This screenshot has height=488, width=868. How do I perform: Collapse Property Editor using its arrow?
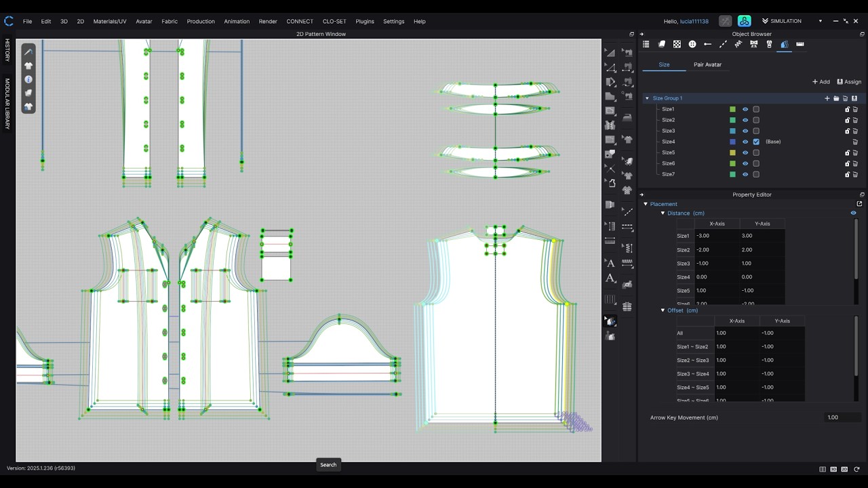pyautogui.click(x=642, y=195)
